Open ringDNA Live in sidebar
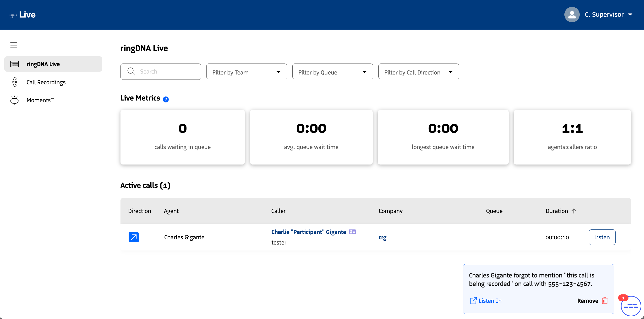 click(53, 64)
